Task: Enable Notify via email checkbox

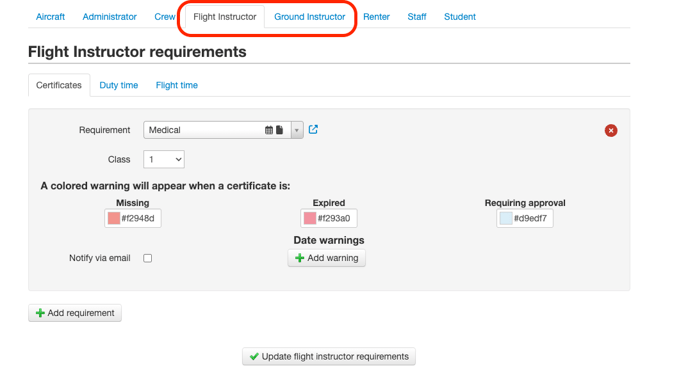Action: 147,258
